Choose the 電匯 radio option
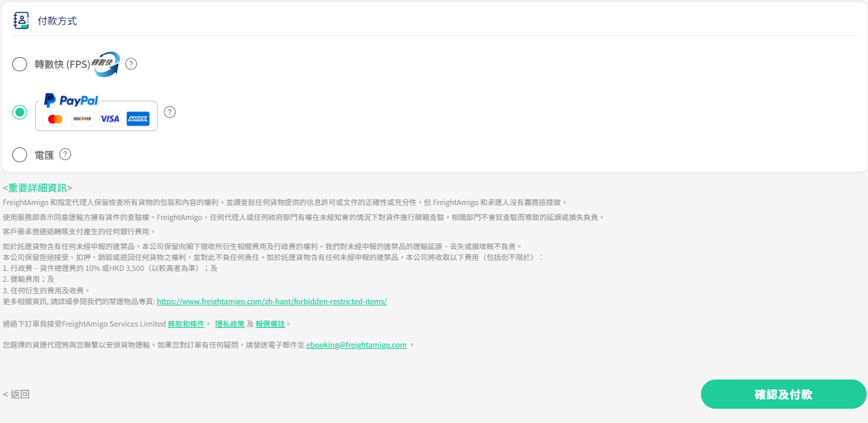The width and height of the screenshot is (868, 423). 20,155
